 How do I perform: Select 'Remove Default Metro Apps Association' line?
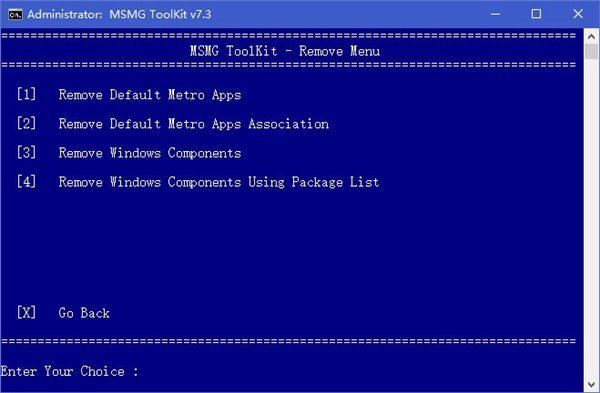pyautogui.click(x=194, y=124)
